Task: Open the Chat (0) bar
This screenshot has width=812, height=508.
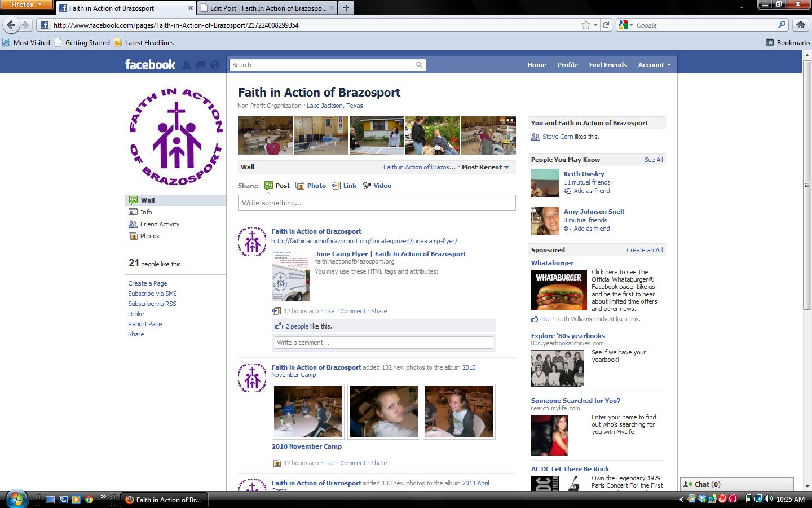Action: point(736,484)
